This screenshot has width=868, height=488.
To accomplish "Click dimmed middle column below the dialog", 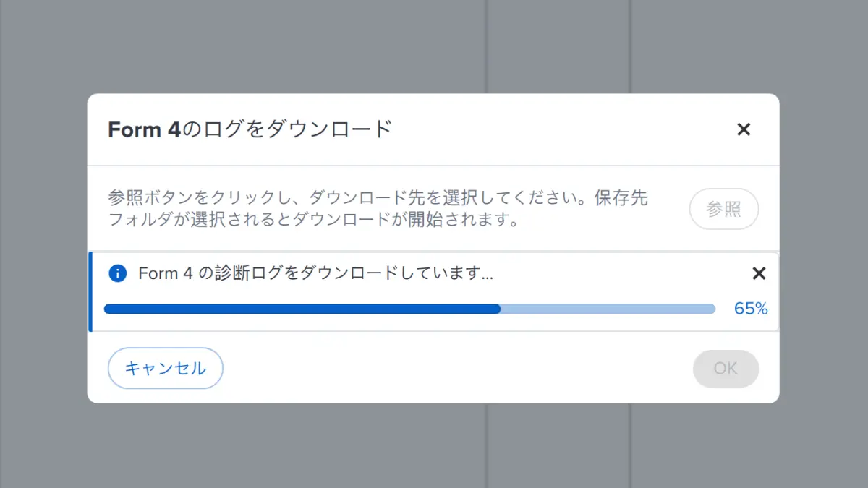I will pos(558,445).
